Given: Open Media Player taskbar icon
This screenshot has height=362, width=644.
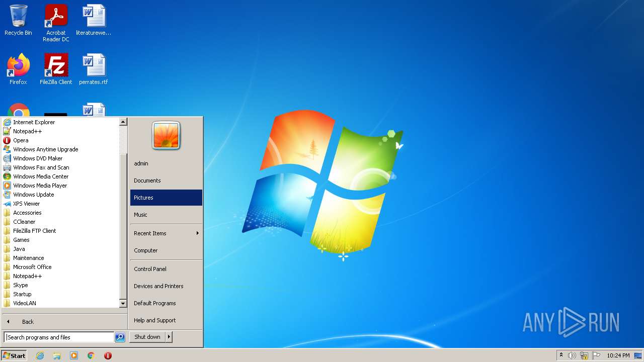Looking at the screenshot, I should click(x=74, y=355).
